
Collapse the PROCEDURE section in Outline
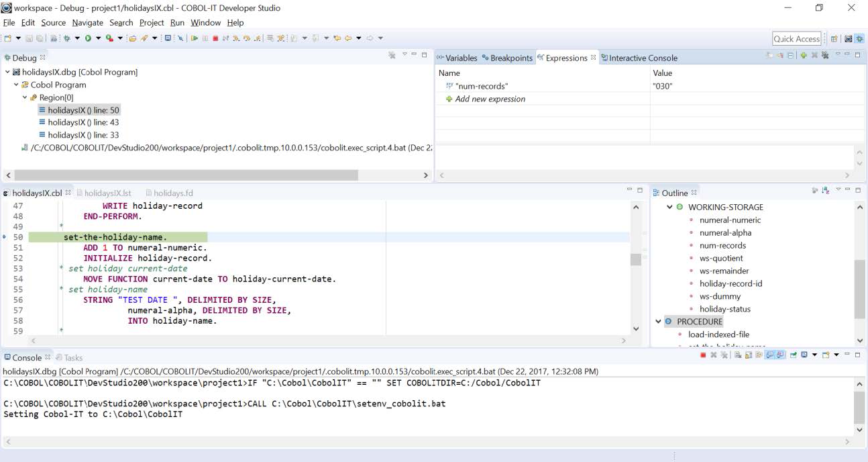(658, 322)
